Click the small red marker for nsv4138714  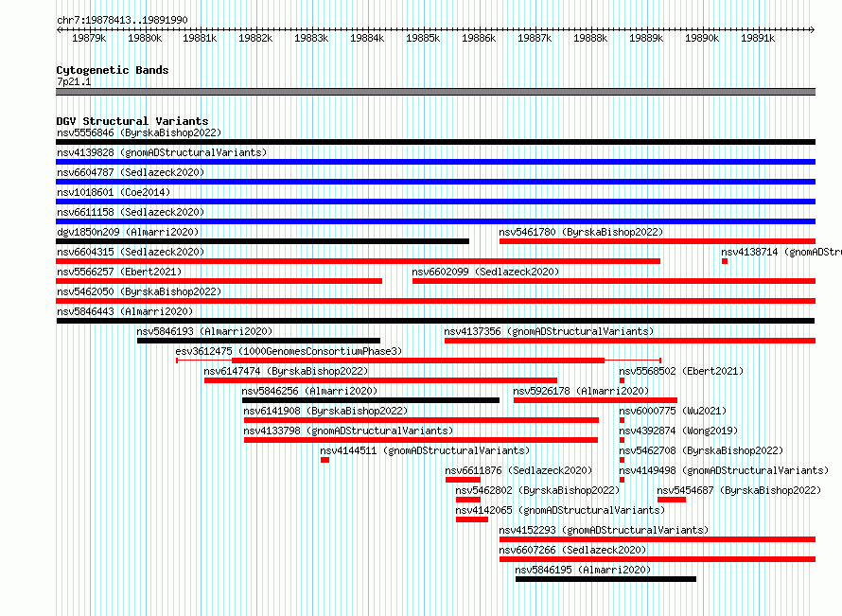tap(725, 261)
